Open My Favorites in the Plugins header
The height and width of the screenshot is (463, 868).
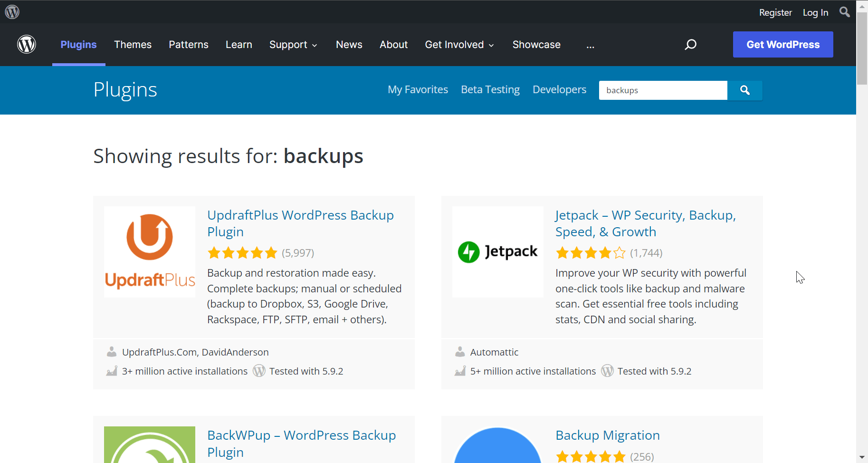click(x=418, y=89)
